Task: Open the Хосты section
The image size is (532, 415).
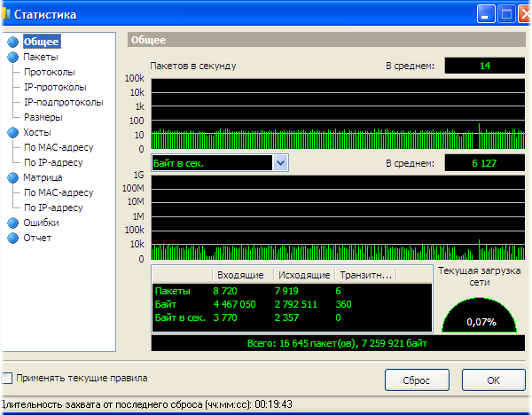Action: [37, 132]
